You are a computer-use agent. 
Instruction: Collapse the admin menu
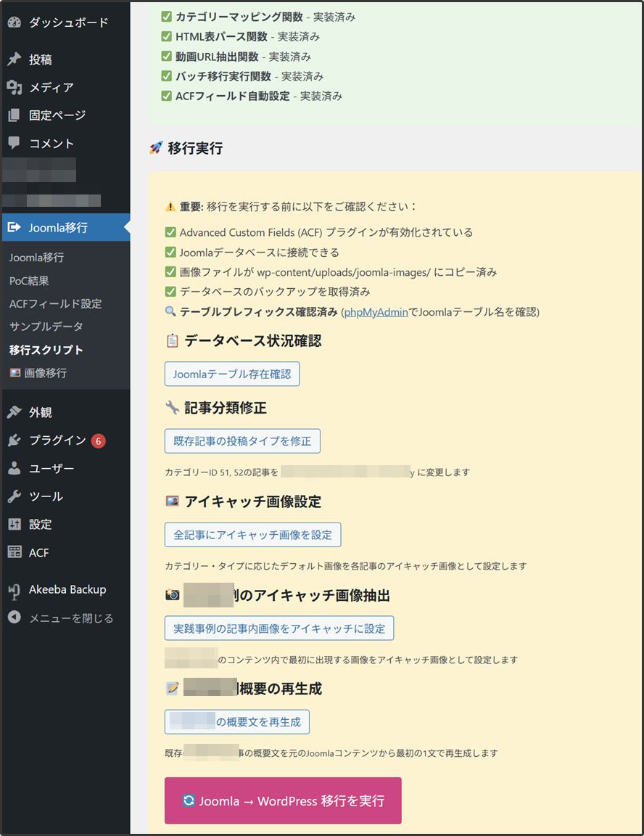pyautogui.click(x=61, y=618)
